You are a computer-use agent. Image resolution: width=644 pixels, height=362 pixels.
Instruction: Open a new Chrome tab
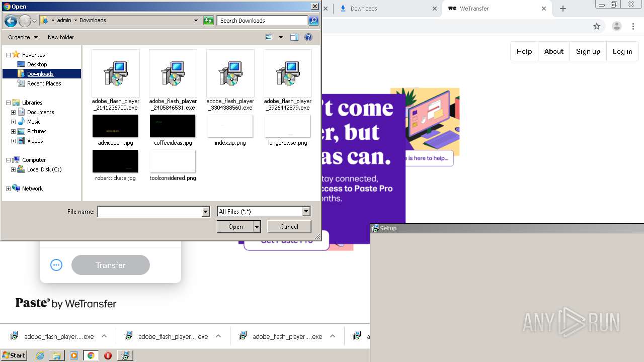tap(563, 9)
